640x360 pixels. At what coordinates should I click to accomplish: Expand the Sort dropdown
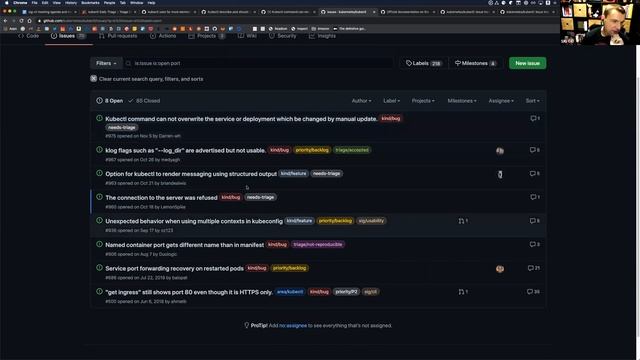(x=532, y=100)
